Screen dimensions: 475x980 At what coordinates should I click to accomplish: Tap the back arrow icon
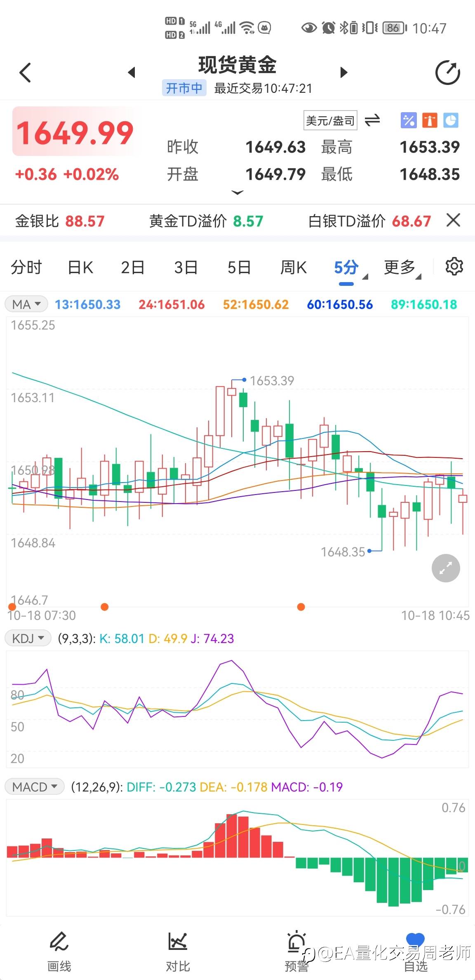tap(25, 73)
